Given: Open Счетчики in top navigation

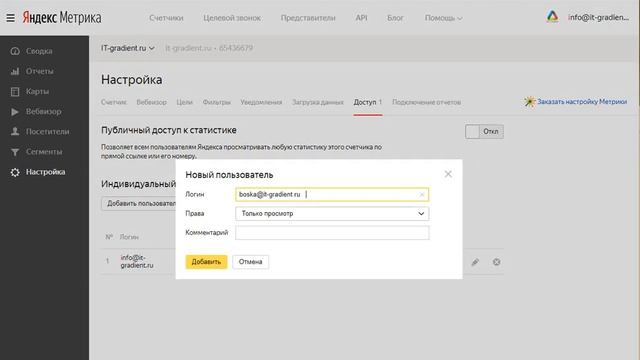Looking at the screenshot, I should pos(166,18).
